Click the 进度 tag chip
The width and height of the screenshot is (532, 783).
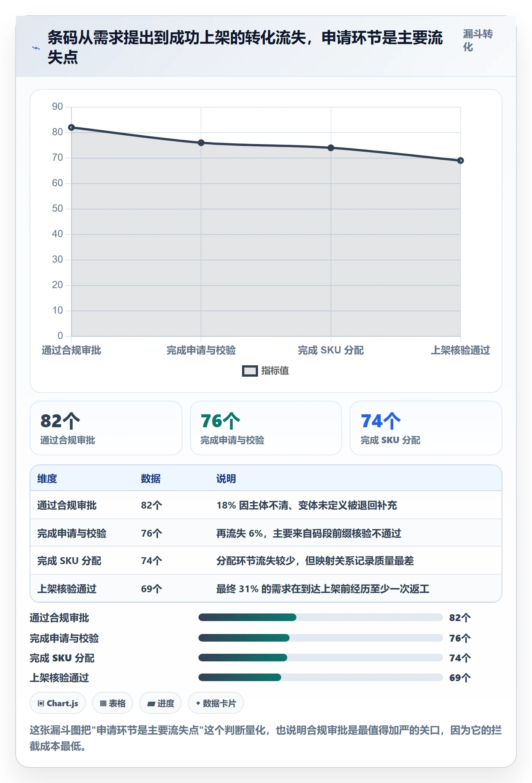(160, 703)
